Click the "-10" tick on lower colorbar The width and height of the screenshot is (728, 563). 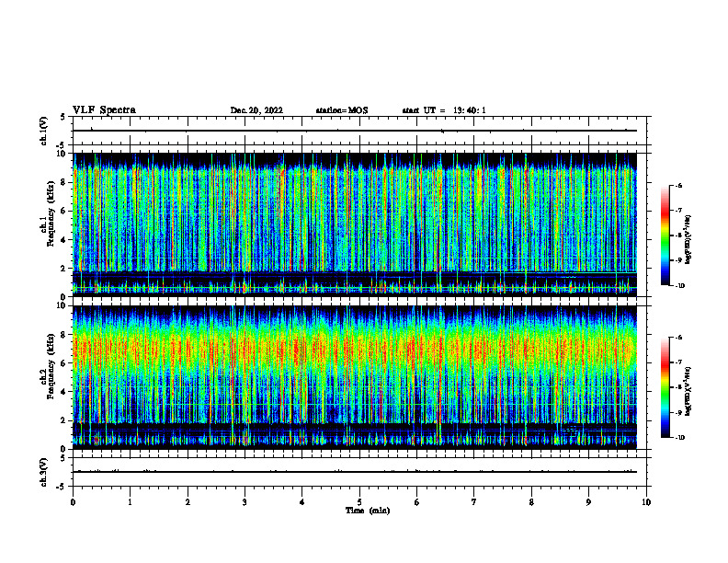[x=680, y=438]
